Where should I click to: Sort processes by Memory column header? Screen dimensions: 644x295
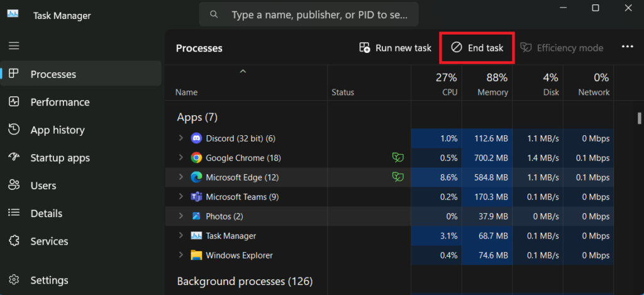point(487,84)
